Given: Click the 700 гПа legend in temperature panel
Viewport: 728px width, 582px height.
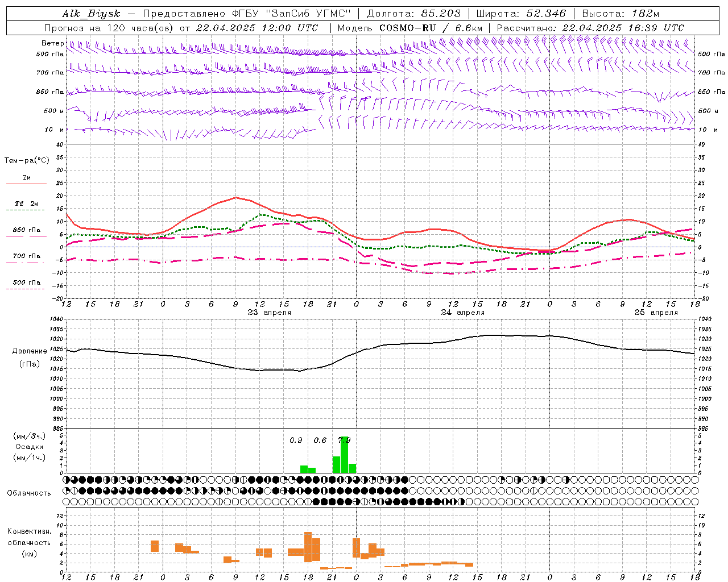Looking at the screenshot, I should click(x=27, y=256).
